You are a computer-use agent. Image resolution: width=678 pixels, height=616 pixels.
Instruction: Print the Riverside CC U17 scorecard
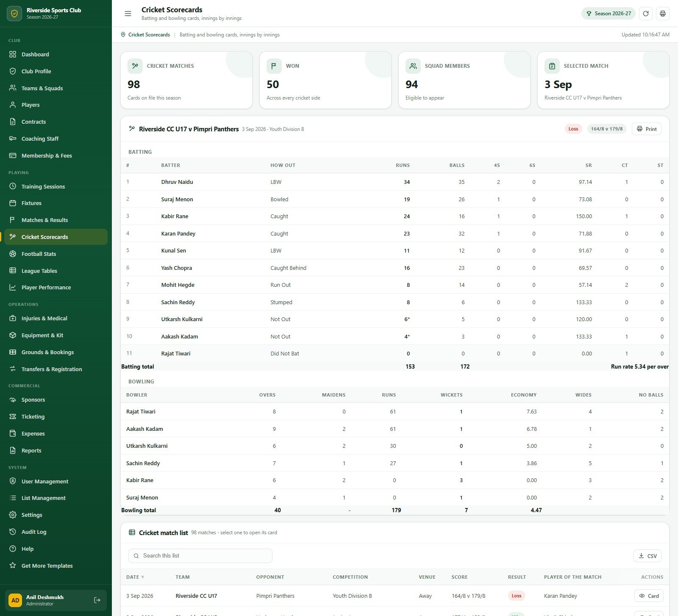tap(647, 129)
